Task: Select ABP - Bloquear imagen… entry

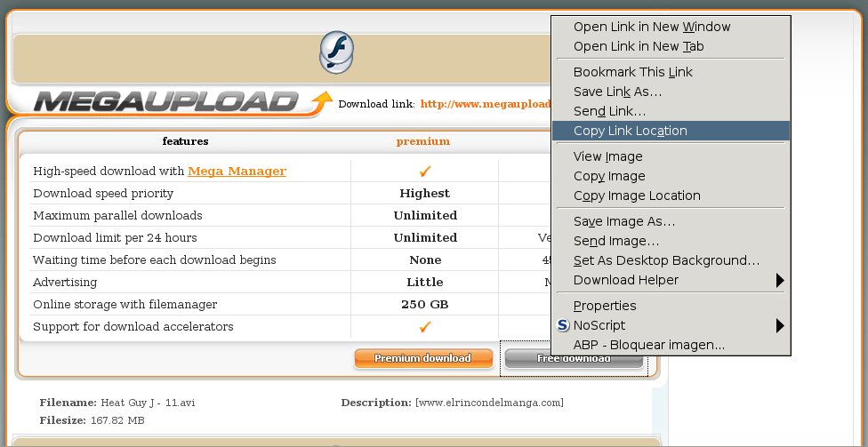Action: click(671, 345)
